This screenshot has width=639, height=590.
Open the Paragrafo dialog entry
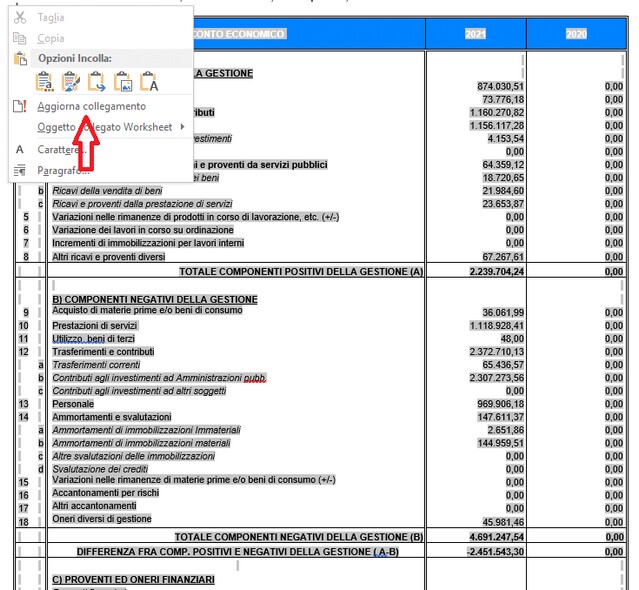click(64, 170)
